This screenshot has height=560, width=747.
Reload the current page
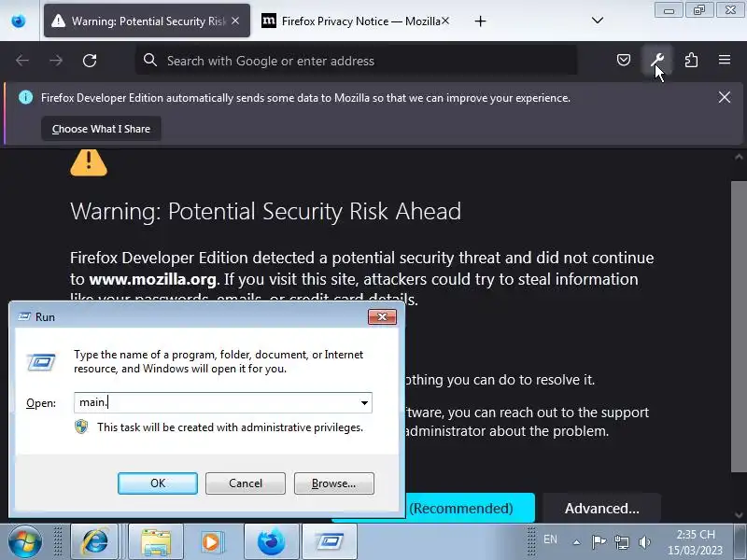coord(90,61)
